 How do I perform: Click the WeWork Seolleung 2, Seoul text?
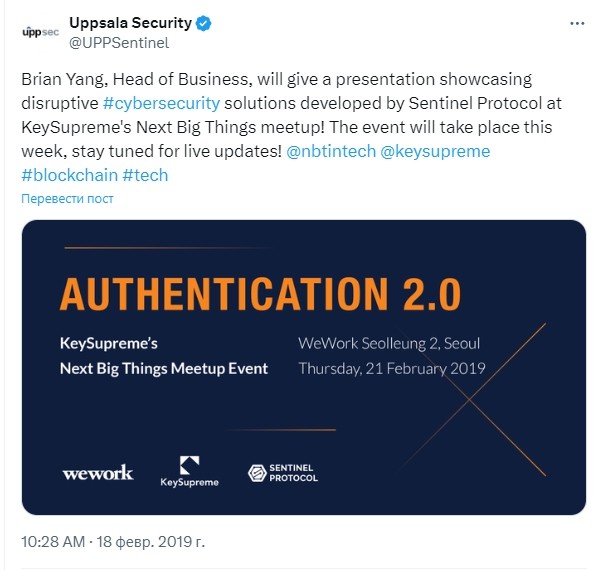[389, 343]
